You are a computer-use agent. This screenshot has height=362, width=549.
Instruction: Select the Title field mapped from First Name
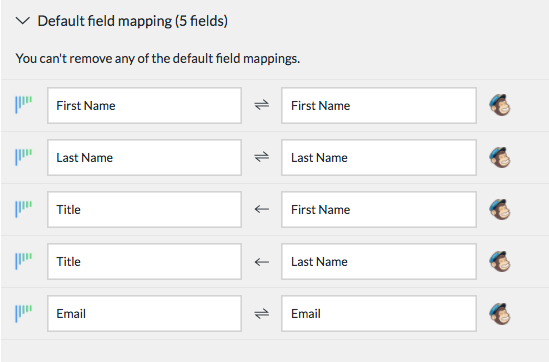coord(144,209)
